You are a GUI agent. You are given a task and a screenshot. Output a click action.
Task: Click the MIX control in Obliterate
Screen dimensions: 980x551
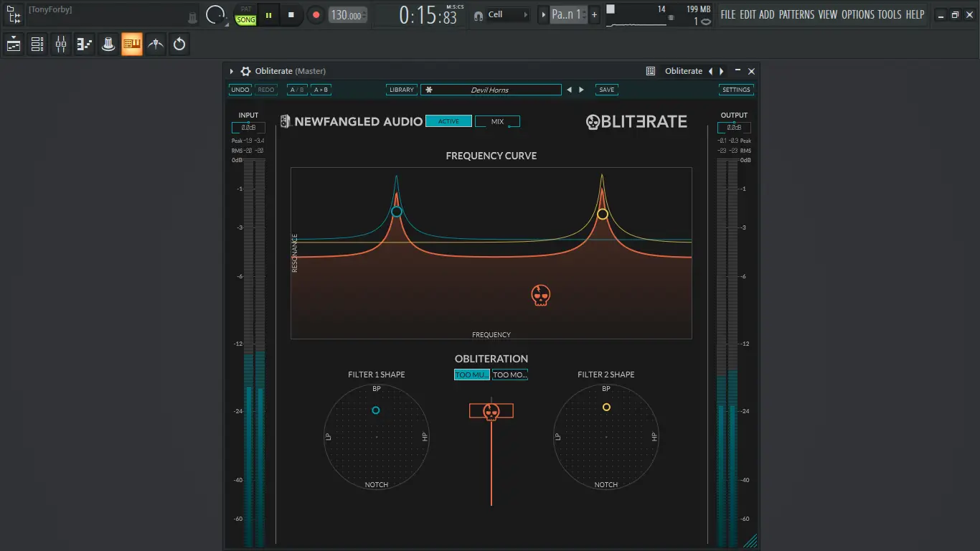pos(497,121)
